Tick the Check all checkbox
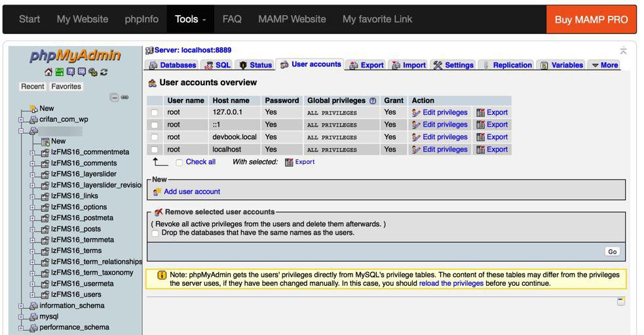Viewport: 644px width, 335px height. pyautogui.click(x=180, y=163)
